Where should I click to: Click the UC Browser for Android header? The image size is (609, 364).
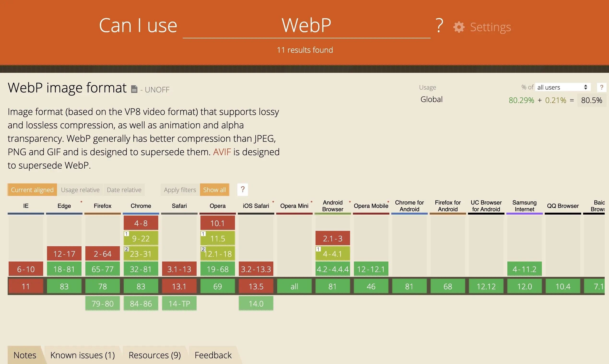tap(486, 206)
